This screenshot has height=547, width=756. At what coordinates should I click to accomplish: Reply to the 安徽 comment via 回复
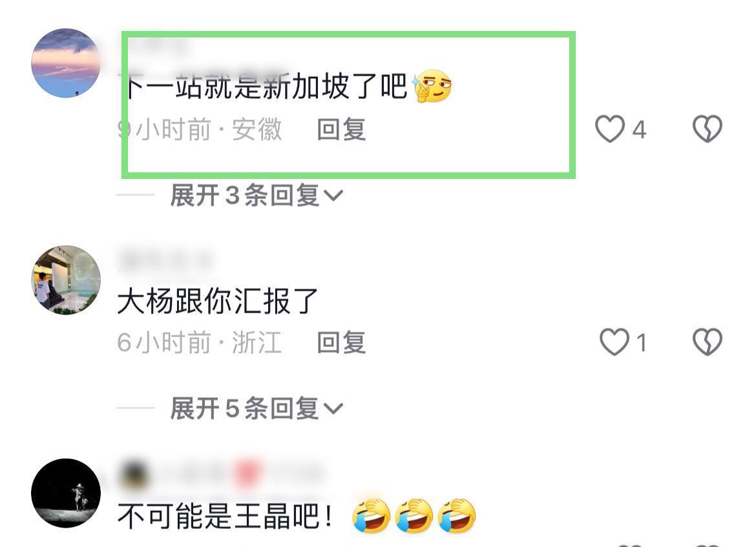click(x=341, y=130)
